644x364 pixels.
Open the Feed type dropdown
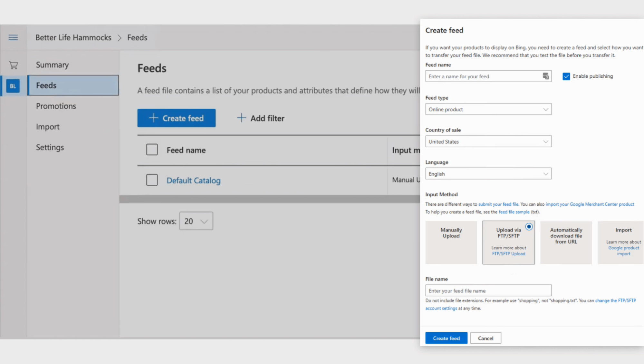pyautogui.click(x=488, y=109)
